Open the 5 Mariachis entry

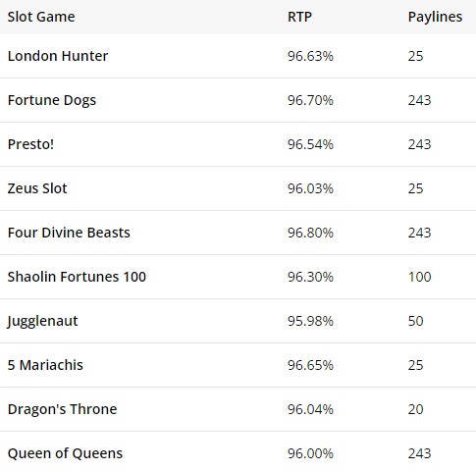point(45,365)
